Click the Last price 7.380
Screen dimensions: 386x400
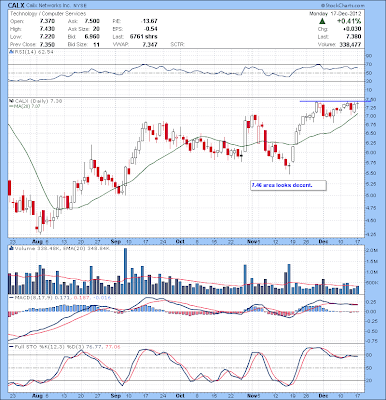(x=354, y=37)
